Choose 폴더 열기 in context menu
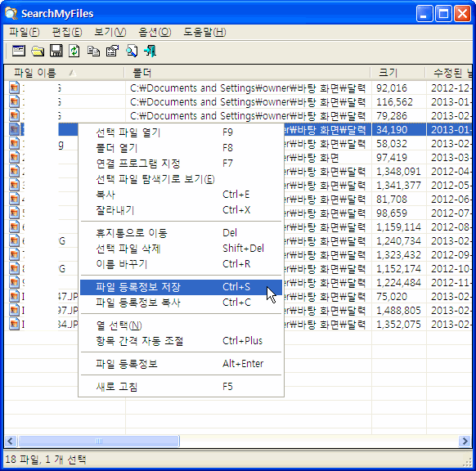The height and width of the screenshot is (471, 476). click(x=182, y=148)
